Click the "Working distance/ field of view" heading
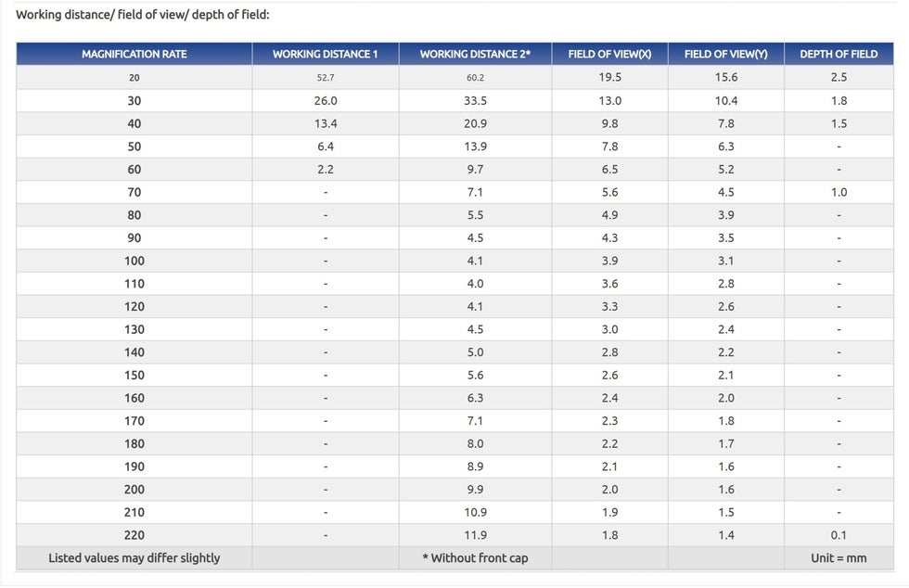 (143, 16)
